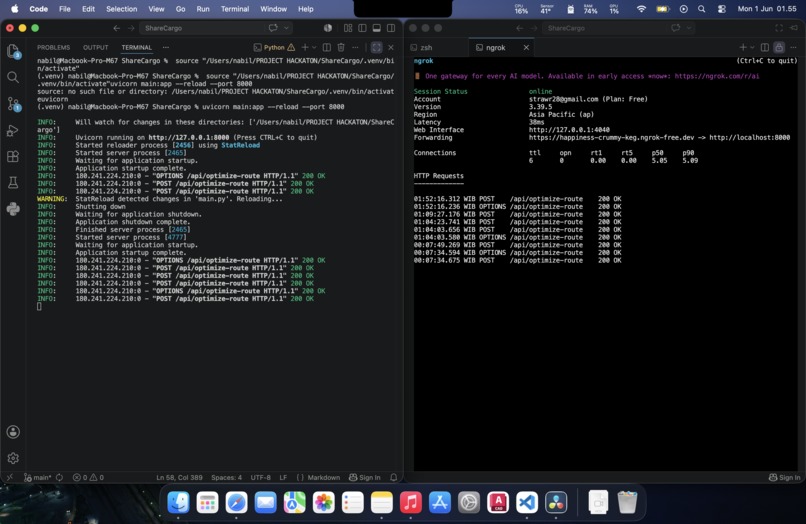Open the Manage gear in activity bar
The image size is (806, 524).
point(13,458)
